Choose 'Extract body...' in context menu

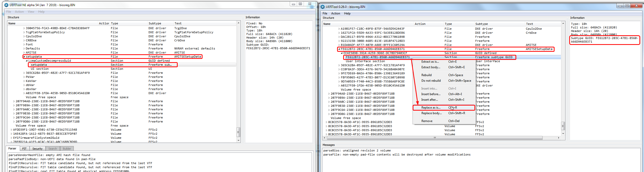click(444, 67)
